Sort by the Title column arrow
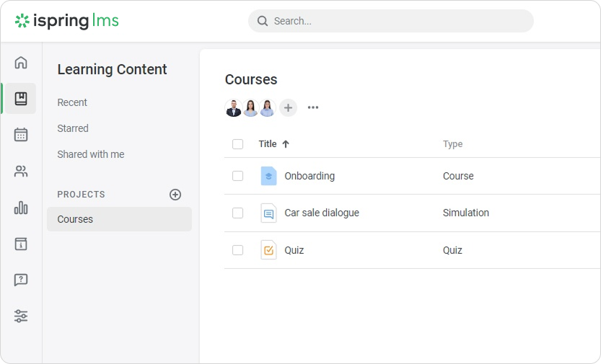Screen dimensions: 601x364 point(286,144)
